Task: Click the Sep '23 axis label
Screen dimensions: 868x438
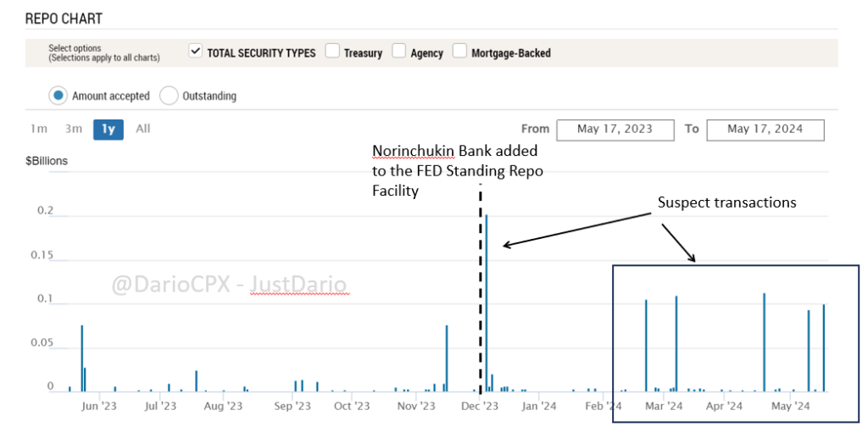Action: (x=292, y=407)
